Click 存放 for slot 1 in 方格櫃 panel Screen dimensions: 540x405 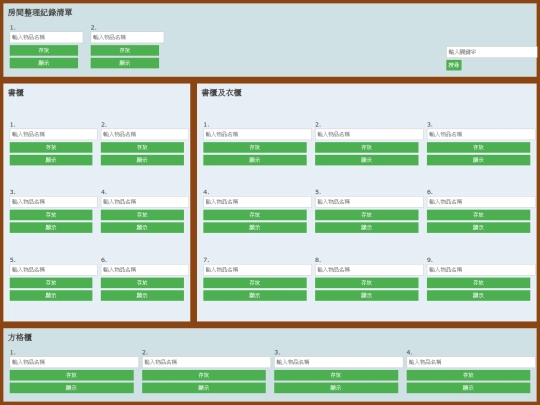[x=72, y=375]
